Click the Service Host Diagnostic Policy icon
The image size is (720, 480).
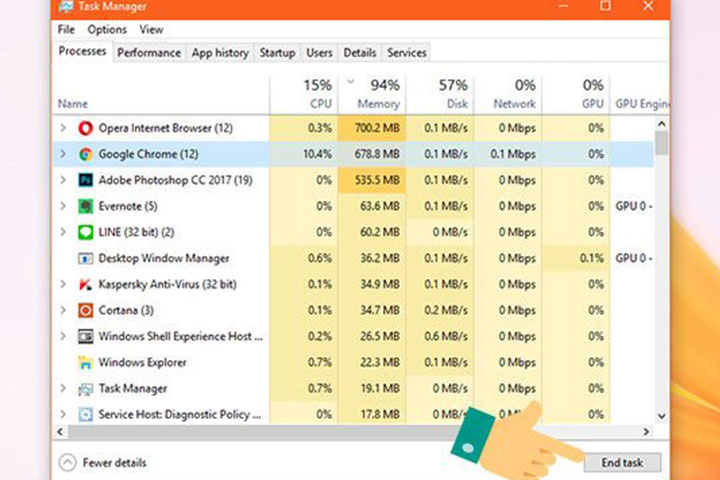(x=85, y=415)
